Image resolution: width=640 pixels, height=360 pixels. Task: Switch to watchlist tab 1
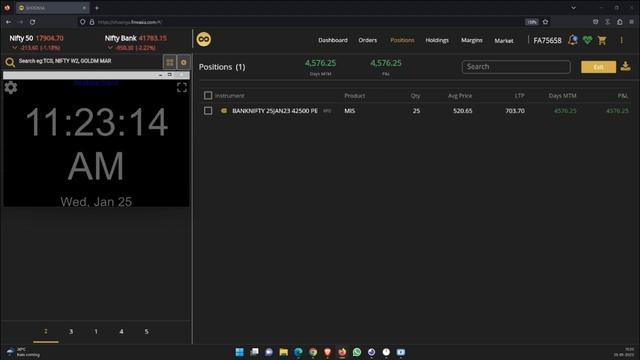point(96,331)
